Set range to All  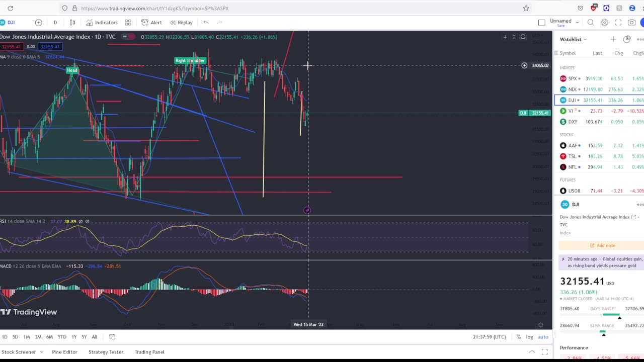click(x=94, y=337)
